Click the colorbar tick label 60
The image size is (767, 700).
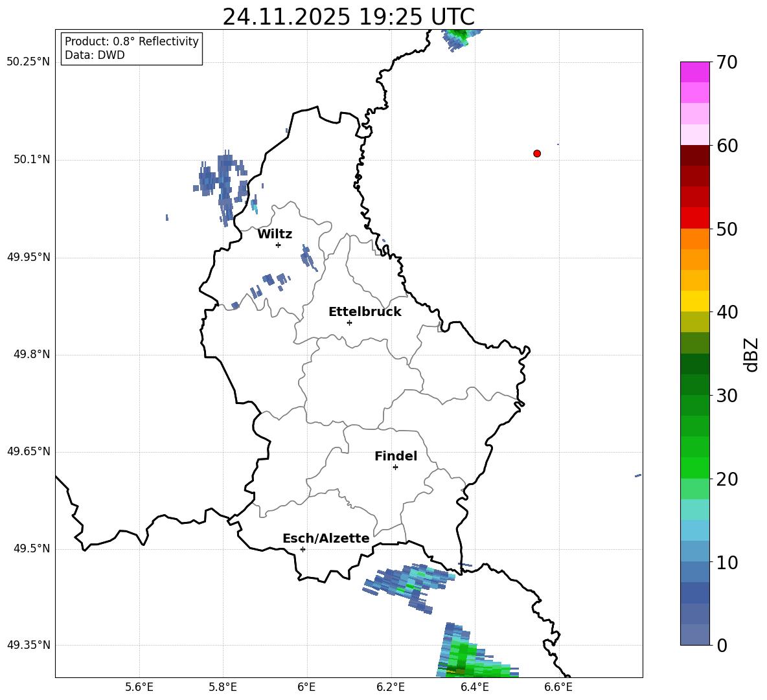pos(727,146)
